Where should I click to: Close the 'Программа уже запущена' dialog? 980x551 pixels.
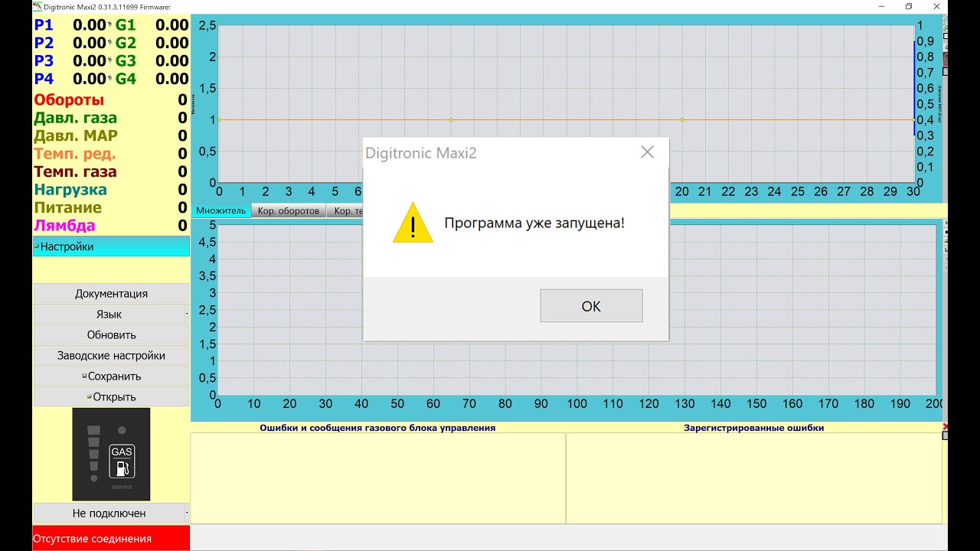click(x=647, y=152)
